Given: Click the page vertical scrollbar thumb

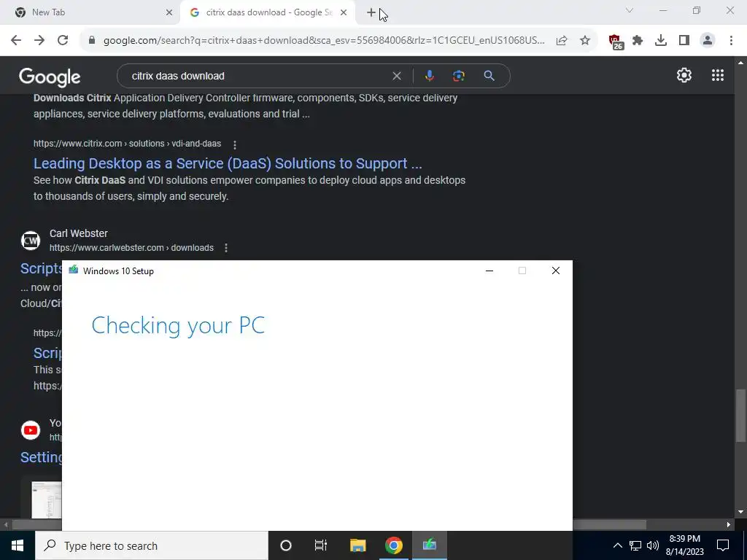Looking at the screenshot, I should point(740,416).
